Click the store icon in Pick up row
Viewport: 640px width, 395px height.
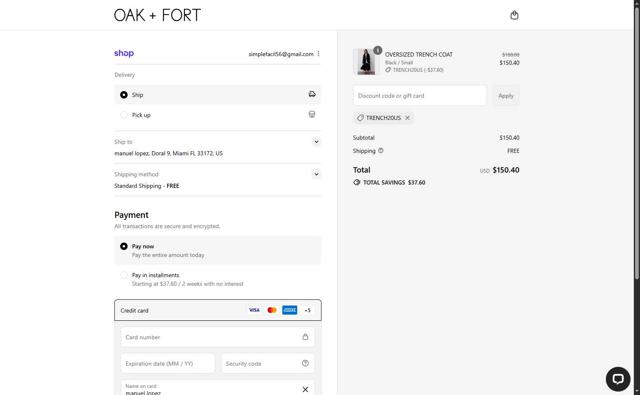click(312, 114)
